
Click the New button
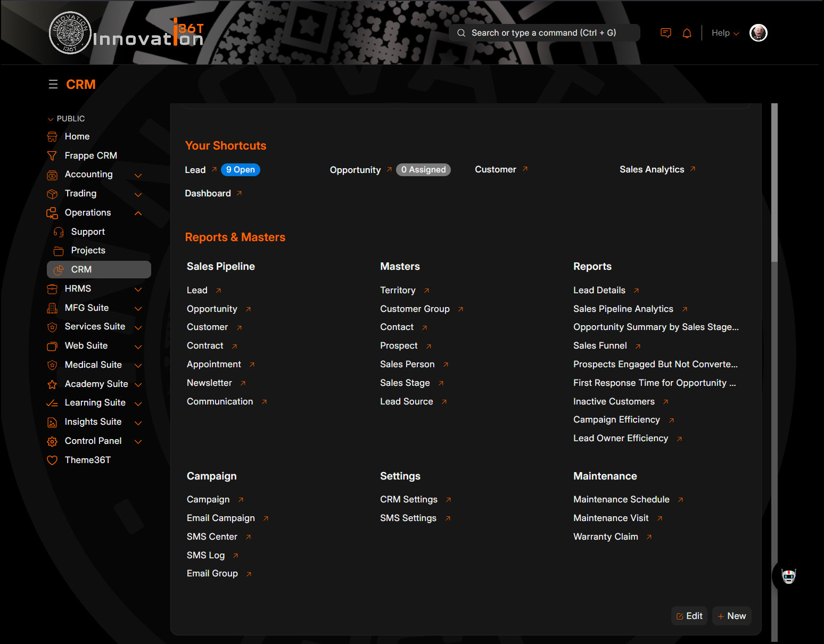coord(732,616)
